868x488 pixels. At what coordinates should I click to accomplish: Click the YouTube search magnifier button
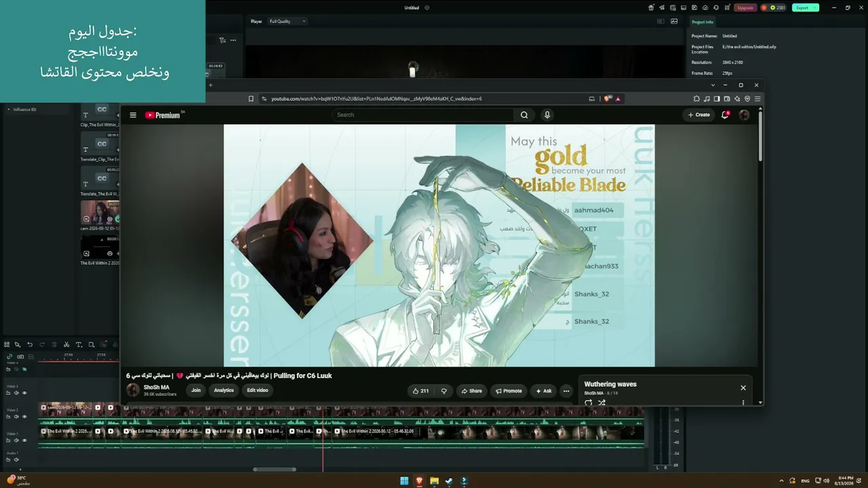[x=524, y=115]
